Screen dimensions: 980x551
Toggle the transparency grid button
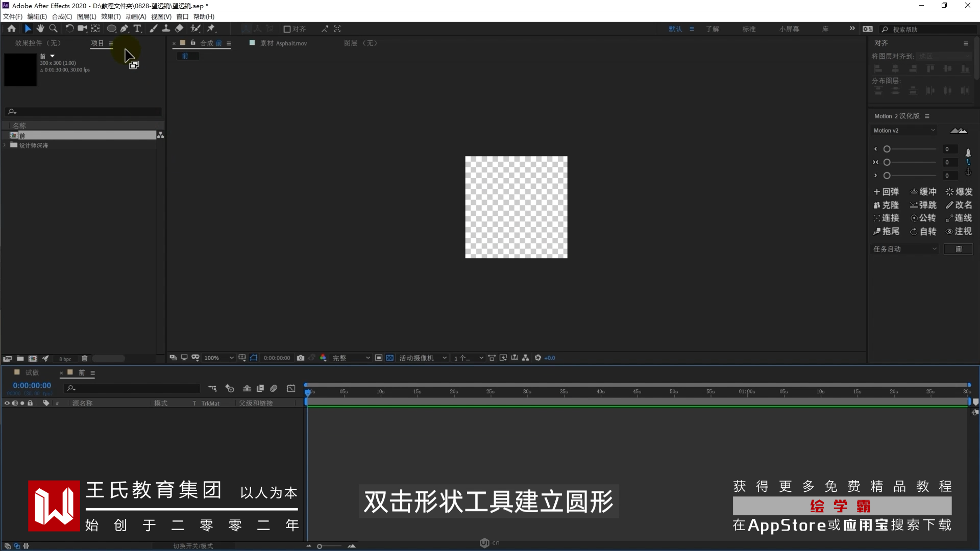(x=390, y=358)
